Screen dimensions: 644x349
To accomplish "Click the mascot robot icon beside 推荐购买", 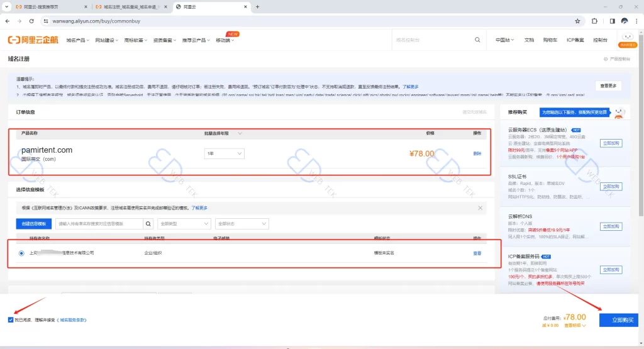I will pos(619,113).
